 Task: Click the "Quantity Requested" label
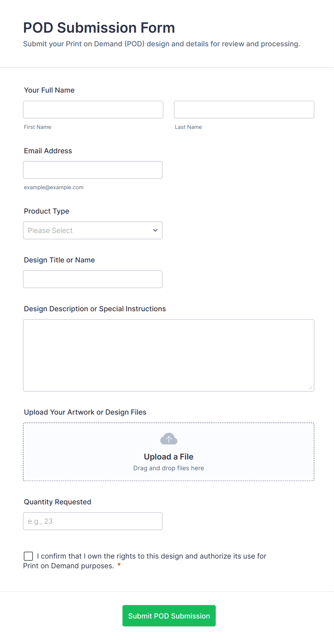[57, 502]
